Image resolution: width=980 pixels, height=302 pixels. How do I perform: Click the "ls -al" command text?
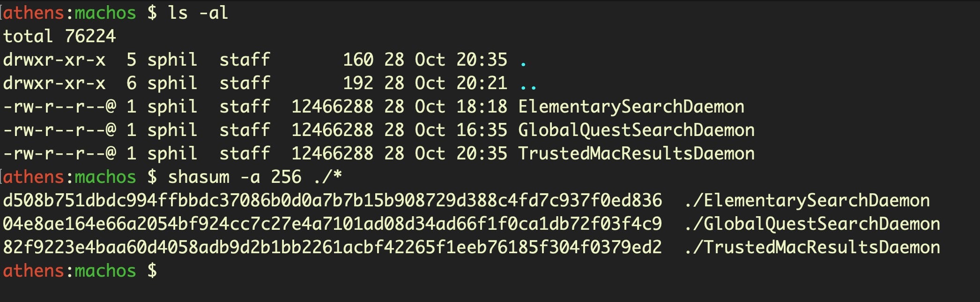point(198,13)
